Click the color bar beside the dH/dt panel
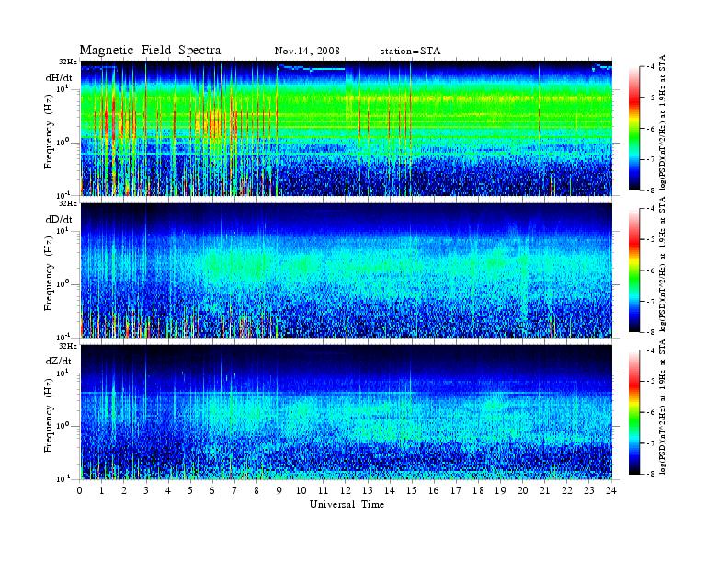The width and height of the screenshot is (728, 563). (634, 129)
